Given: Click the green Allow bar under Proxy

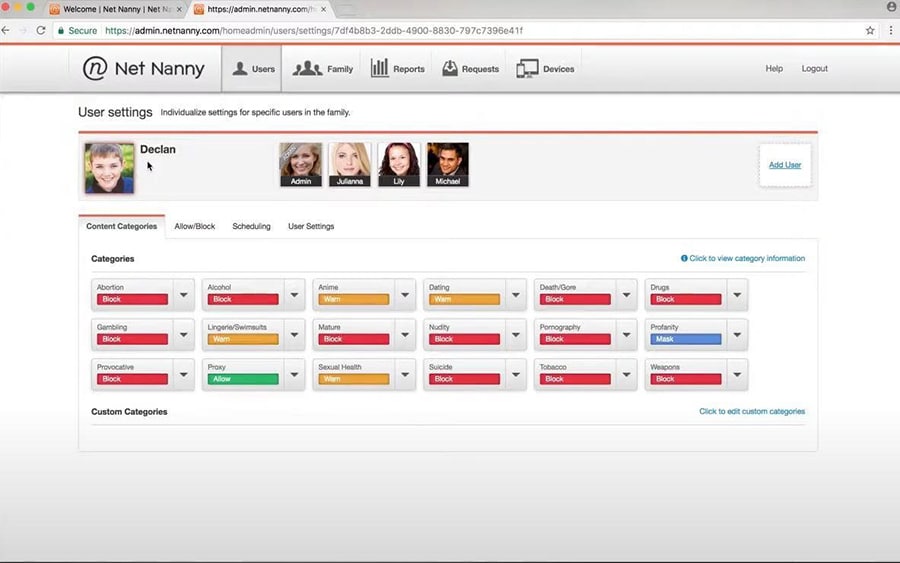Looking at the screenshot, I should 243,379.
